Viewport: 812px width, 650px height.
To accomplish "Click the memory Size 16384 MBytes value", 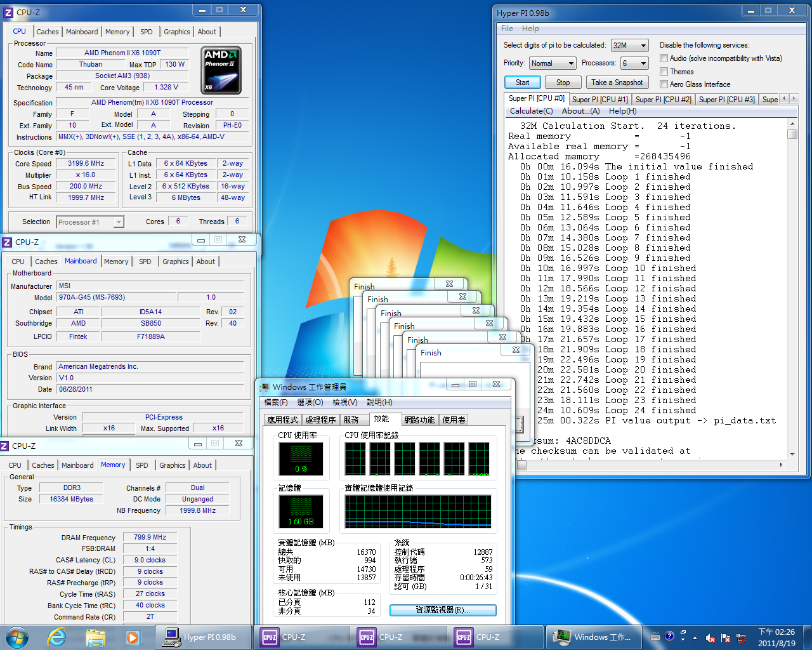I will 71,499.
